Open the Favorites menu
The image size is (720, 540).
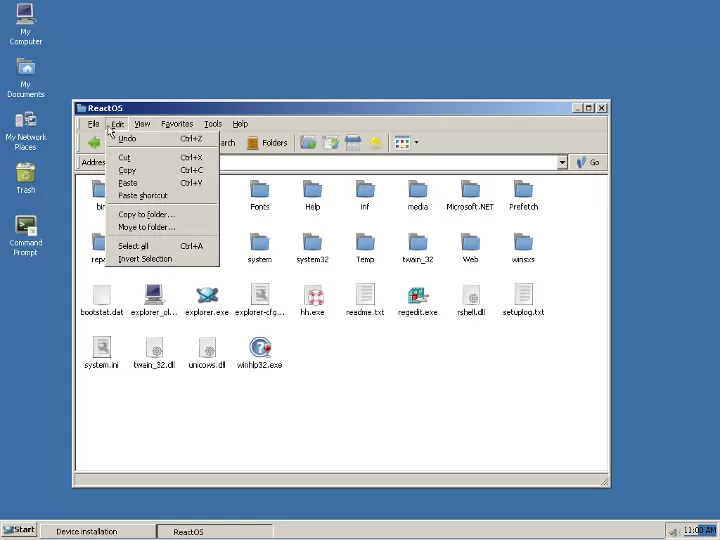point(177,124)
